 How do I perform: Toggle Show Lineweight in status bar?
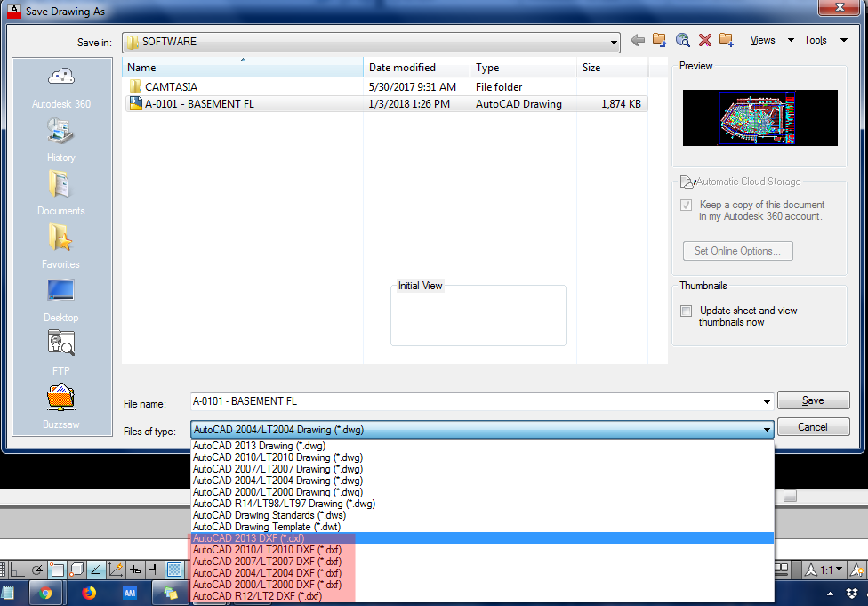point(155,569)
